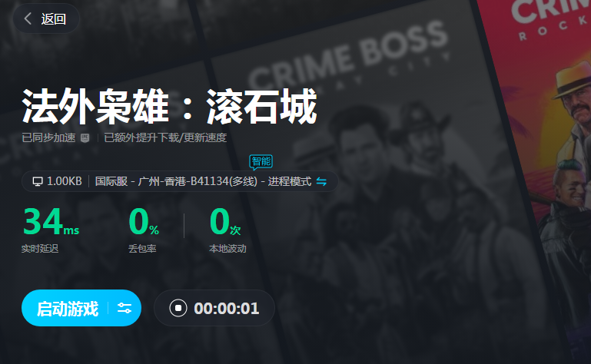Click the switch-node arrows icon

point(321,182)
